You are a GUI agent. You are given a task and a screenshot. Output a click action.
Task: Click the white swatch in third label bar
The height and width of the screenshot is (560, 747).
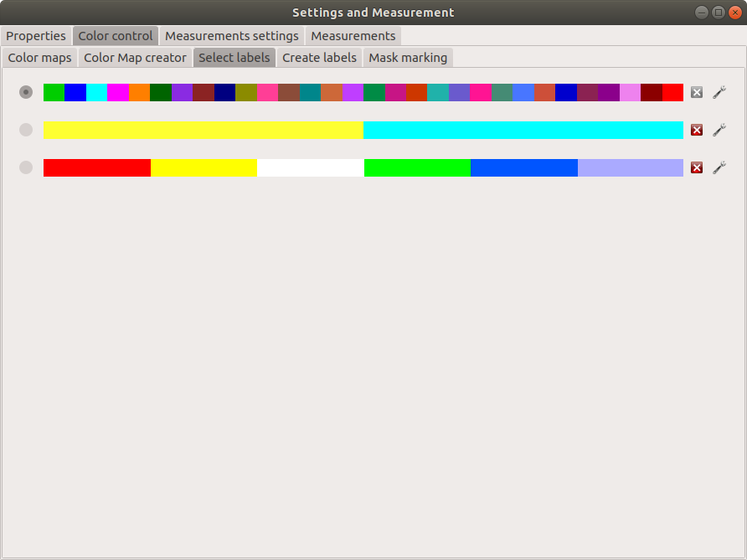tap(311, 167)
